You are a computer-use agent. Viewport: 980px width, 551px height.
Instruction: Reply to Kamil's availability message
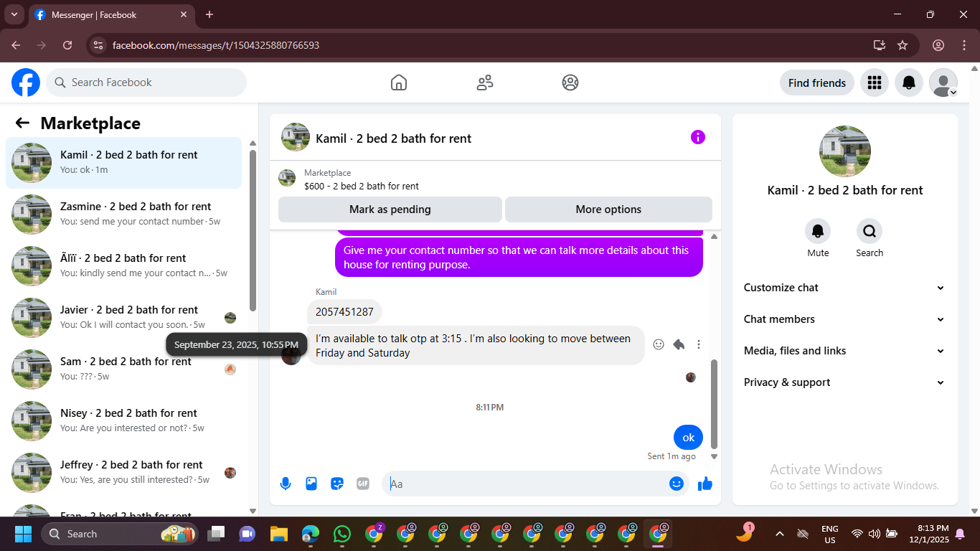click(x=679, y=344)
